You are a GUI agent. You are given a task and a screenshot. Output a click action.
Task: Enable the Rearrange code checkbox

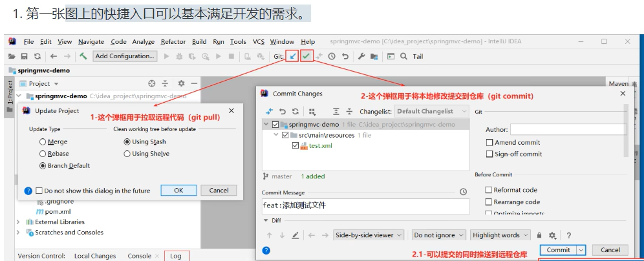pyautogui.click(x=489, y=202)
